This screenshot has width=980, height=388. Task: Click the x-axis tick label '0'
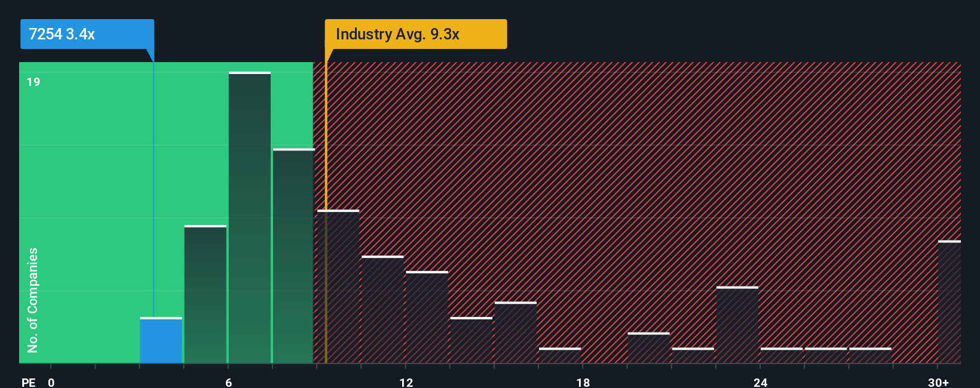pos(51,382)
